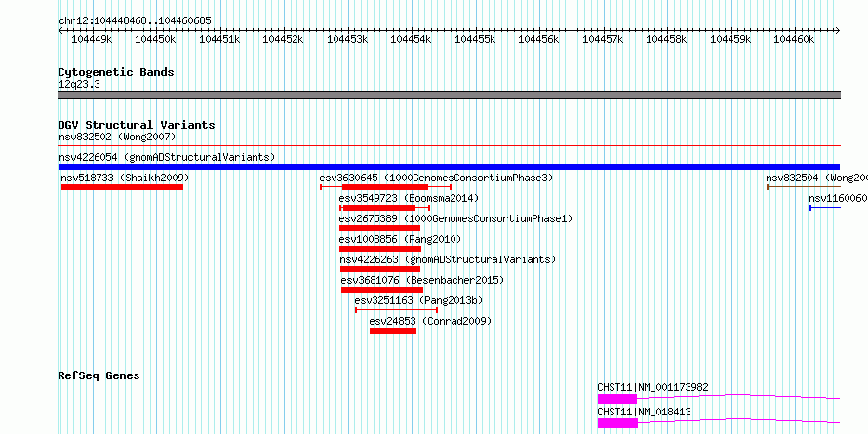Click the nsv518733 (Shaikh2009) label

(x=125, y=178)
